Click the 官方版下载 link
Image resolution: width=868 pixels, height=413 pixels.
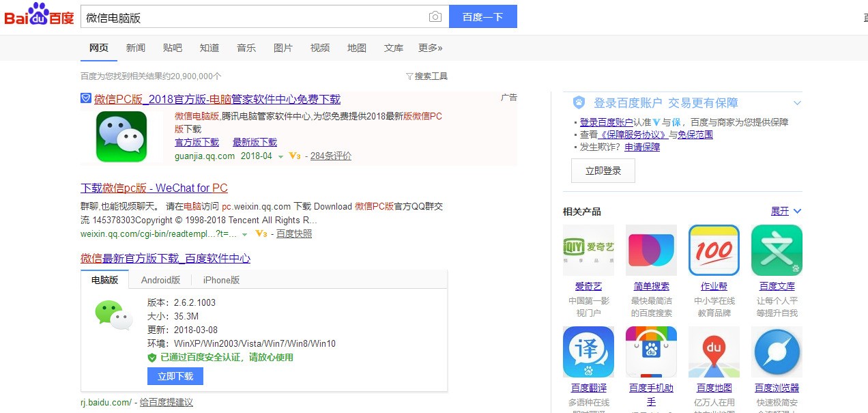click(x=197, y=143)
